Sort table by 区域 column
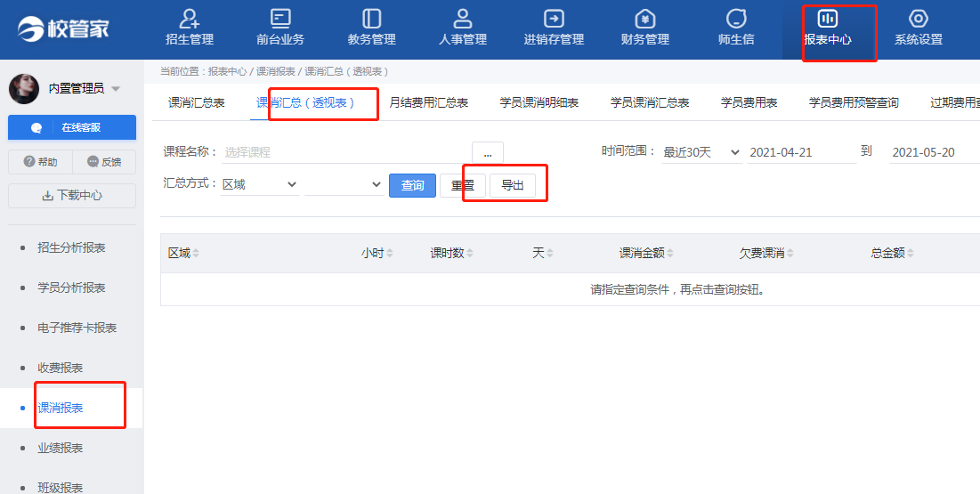Image resolution: width=980 pixels, height=494 pixels. (183, 254)
